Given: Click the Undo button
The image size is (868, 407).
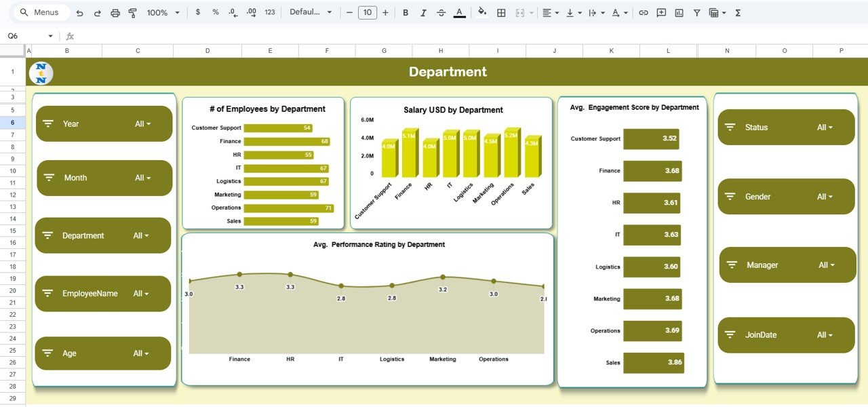Looking at the screenshot, I should pyautogui.click(x=79, y=12).
